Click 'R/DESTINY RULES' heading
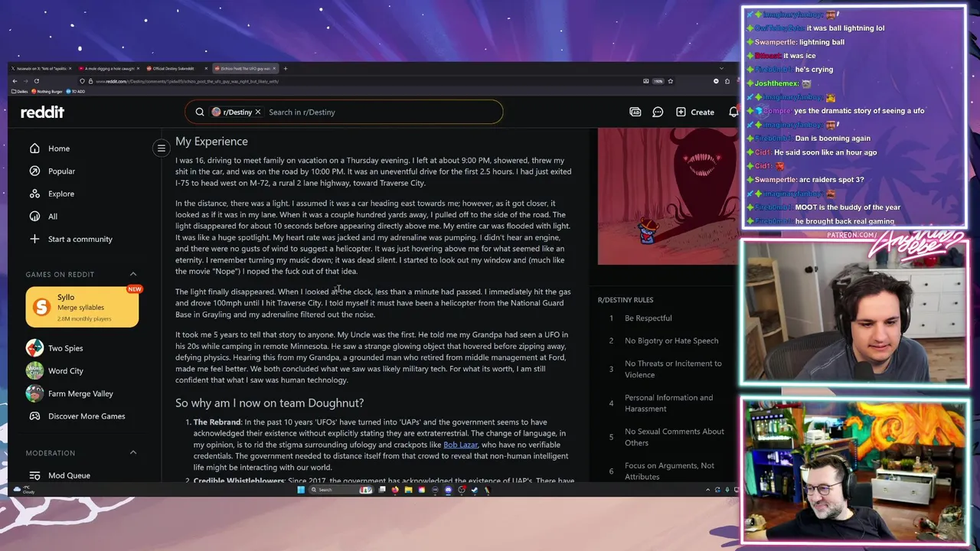This screenshot has width=980, height=551. (x=626, y=300)
